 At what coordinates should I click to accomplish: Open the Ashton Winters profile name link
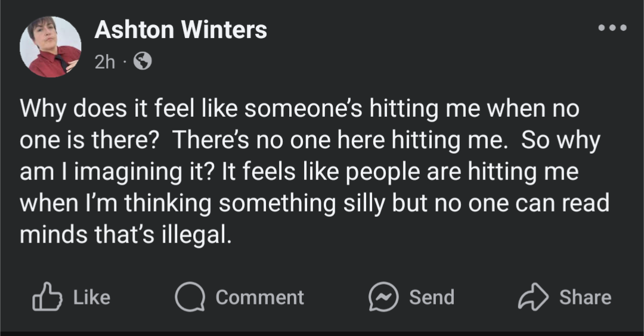click(181, 30)
